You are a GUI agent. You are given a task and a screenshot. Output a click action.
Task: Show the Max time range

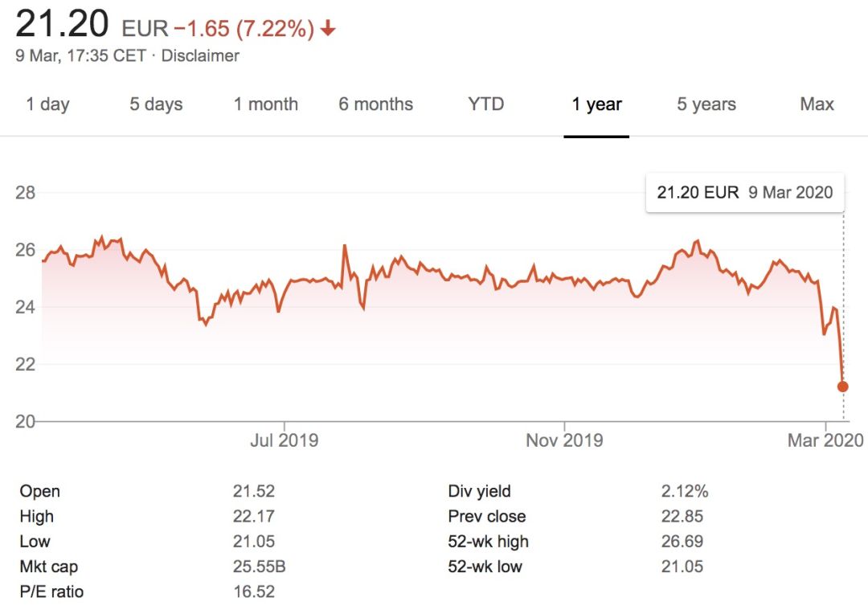[x=817, y=104]
